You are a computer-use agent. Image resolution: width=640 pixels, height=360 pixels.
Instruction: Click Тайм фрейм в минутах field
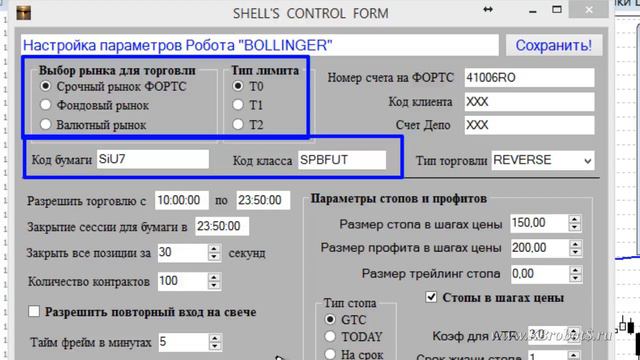[183, 342]
